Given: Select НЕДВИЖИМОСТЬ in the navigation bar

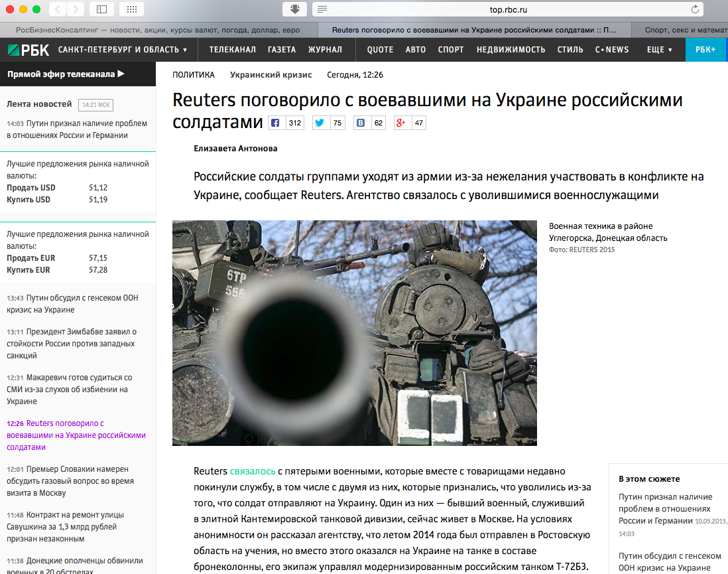Looking at the screenshot, I should tap(511, 50).
